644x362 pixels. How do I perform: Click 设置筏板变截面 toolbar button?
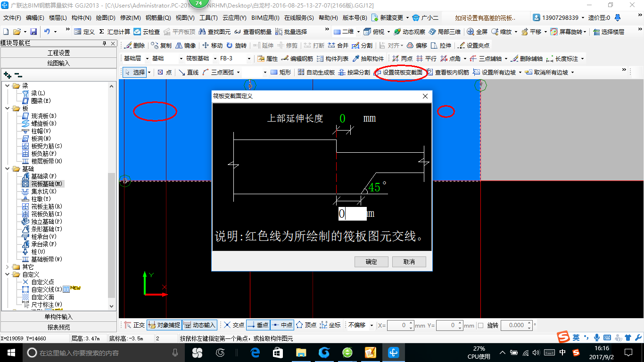pos(398,73)
